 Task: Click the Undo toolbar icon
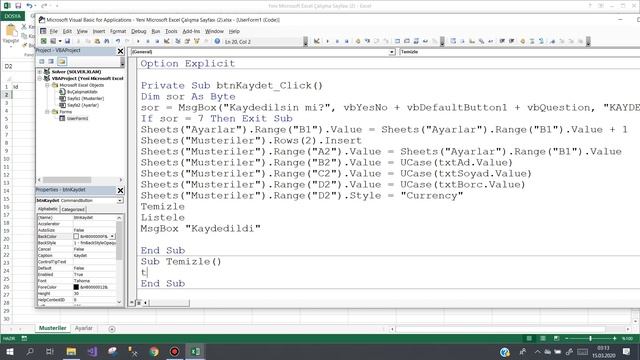click(x=118, y=41)
